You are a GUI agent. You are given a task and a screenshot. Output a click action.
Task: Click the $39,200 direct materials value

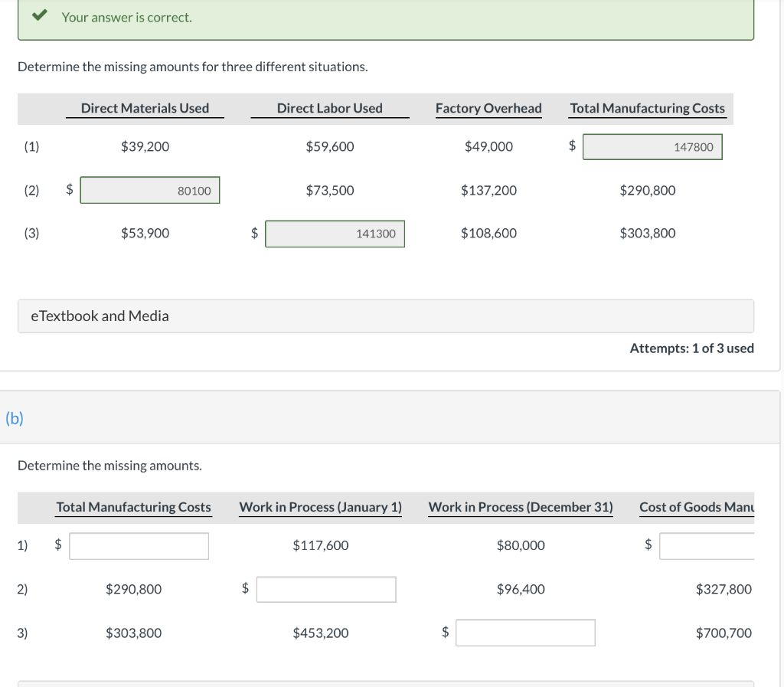pos(145,146)
